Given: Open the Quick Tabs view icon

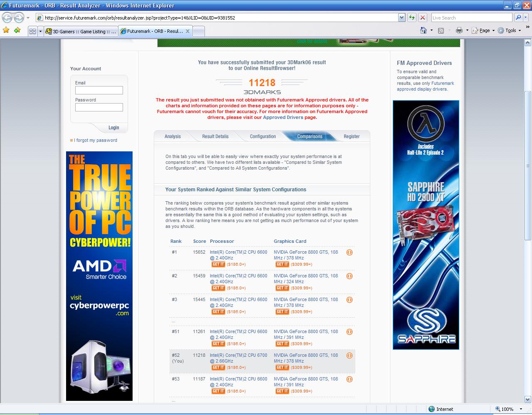Looking at the screenshot, I should 32,31.
